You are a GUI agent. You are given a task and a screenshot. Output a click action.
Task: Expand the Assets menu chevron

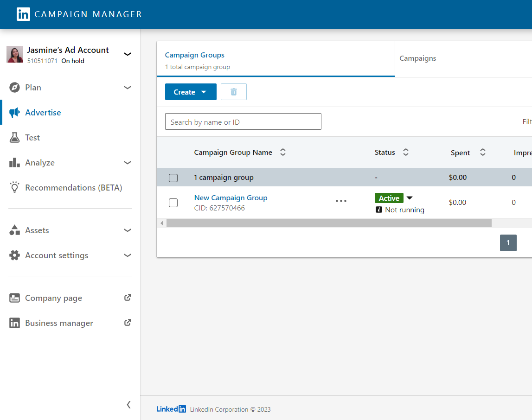coord(128,230)
